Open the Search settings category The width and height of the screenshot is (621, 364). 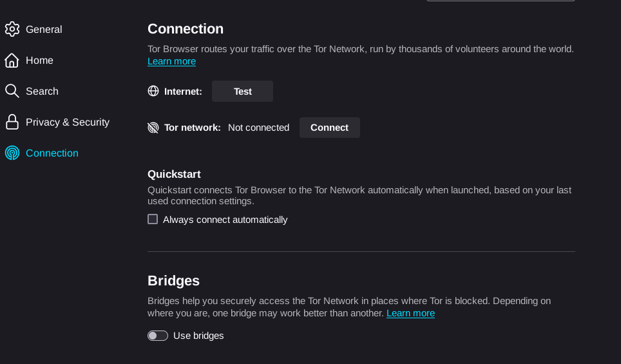42,91
